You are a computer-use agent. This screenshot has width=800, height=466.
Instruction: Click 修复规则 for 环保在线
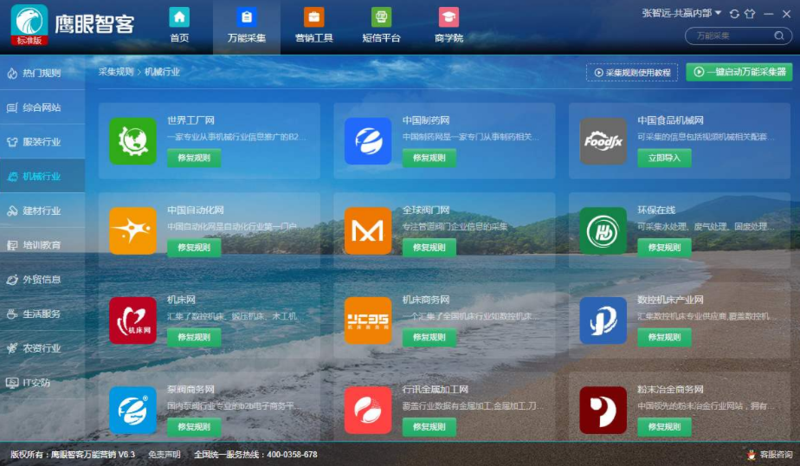(x=664, y=248)
